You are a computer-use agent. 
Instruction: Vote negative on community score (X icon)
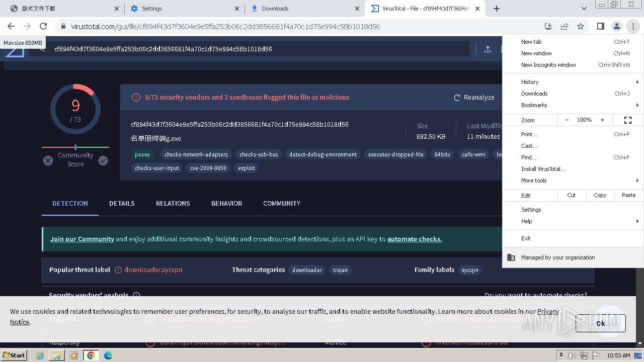[x=48, y=160]
